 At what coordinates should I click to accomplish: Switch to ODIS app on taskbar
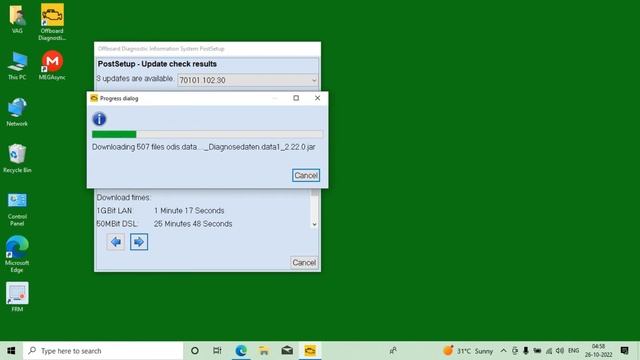(310, 351)
